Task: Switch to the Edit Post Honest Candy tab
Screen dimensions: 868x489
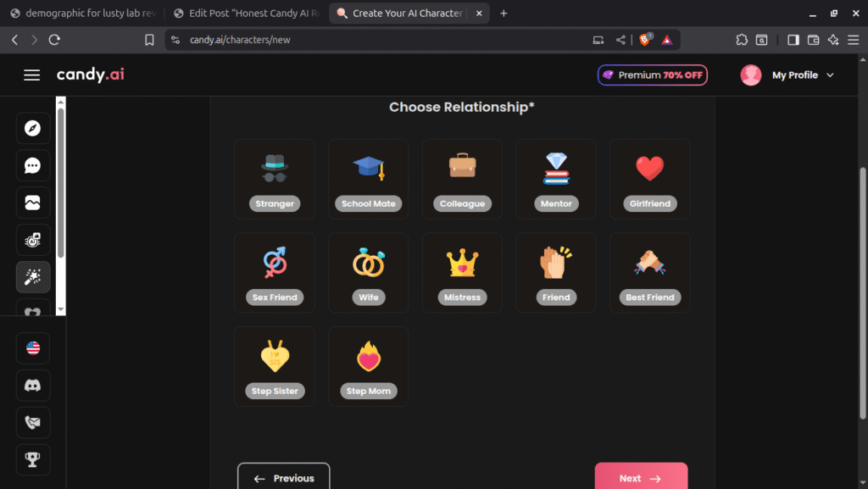Action: pos(247,14)
